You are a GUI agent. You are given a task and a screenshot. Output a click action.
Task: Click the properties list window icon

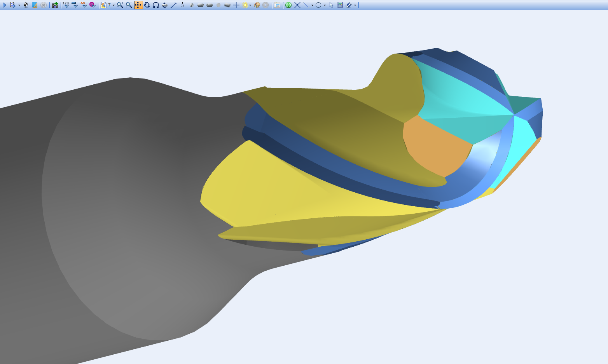(277, 5)
